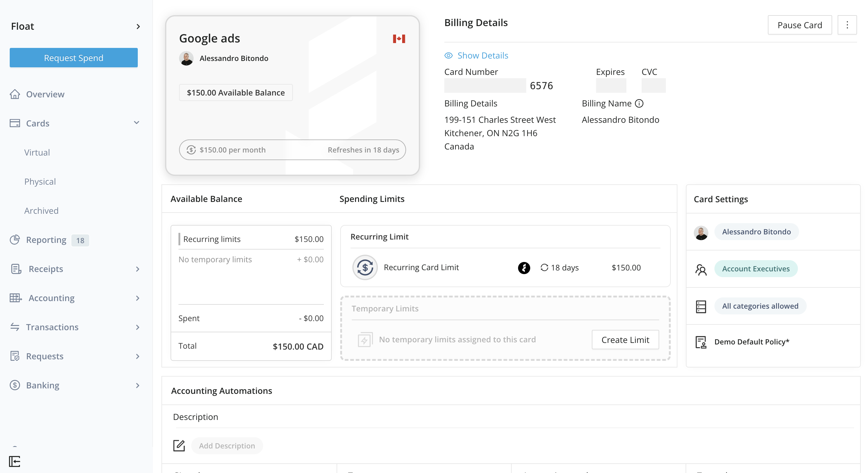868x473 pixels.
Task: Open the Receipts section
Action: (46, 269)
